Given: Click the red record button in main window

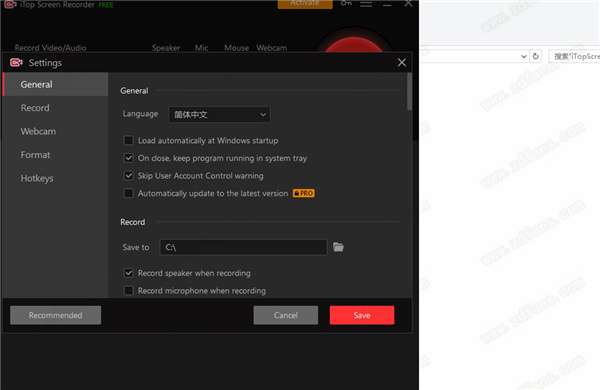Looking at the screenshot, I should (354, 45).
